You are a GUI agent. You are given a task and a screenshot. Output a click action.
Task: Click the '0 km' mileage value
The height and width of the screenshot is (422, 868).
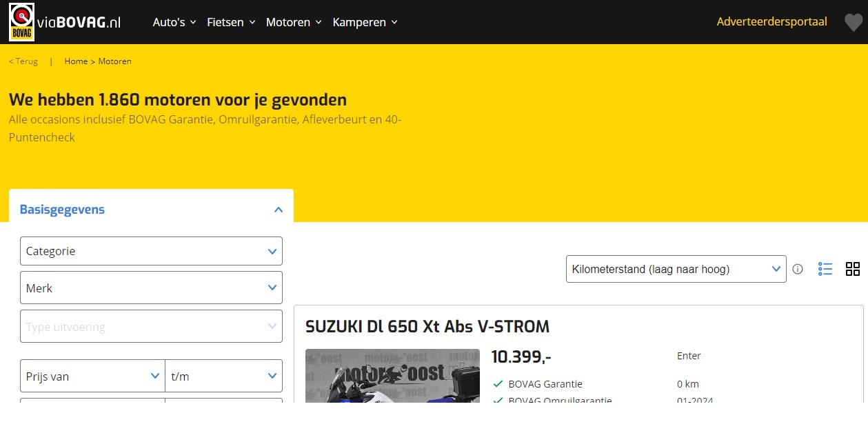click(x=688, y=384)
